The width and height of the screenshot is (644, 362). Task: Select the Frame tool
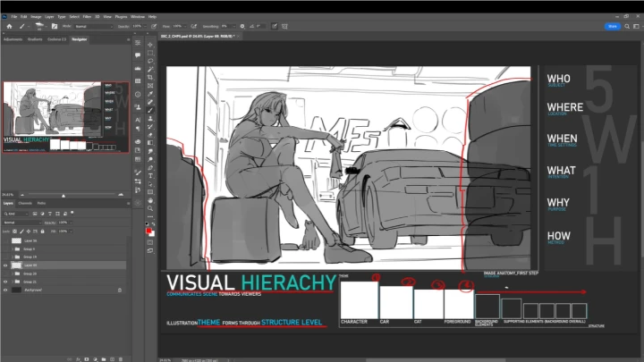pos(150,86)
